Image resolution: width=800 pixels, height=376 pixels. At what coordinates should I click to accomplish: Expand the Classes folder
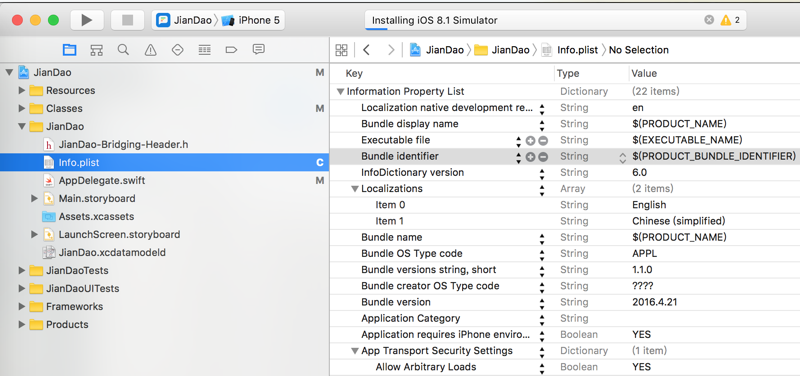(x=22, y=109)
